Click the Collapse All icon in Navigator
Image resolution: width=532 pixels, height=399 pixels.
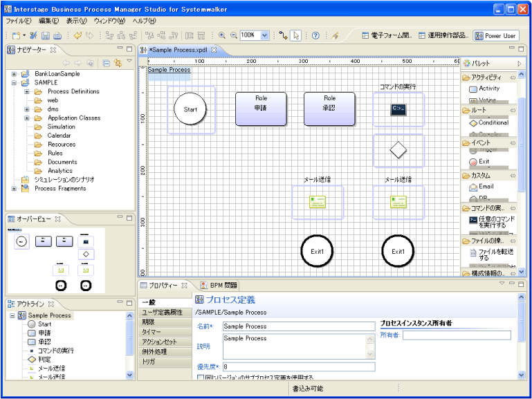coord(107,63)
